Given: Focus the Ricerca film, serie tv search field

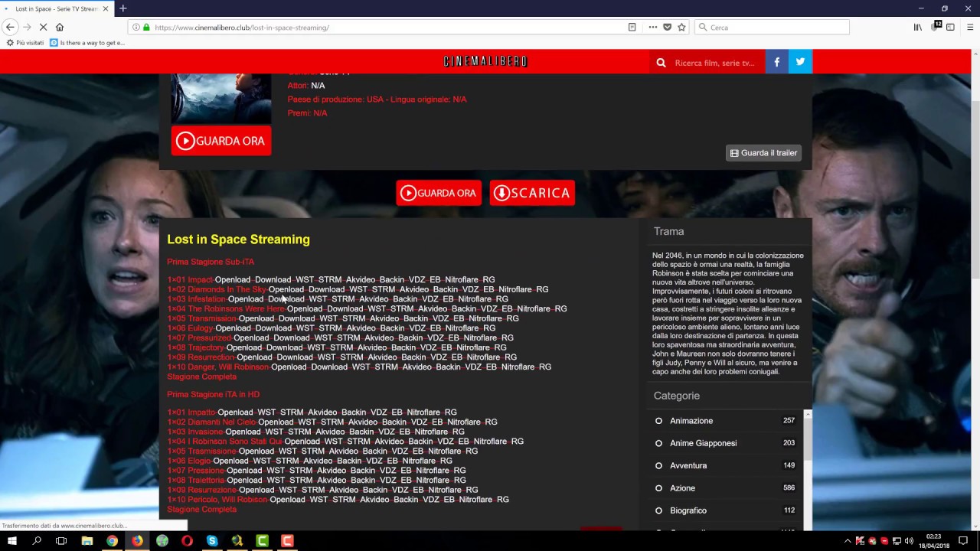Looking at the screenshot, I should [x=717, y=62].
